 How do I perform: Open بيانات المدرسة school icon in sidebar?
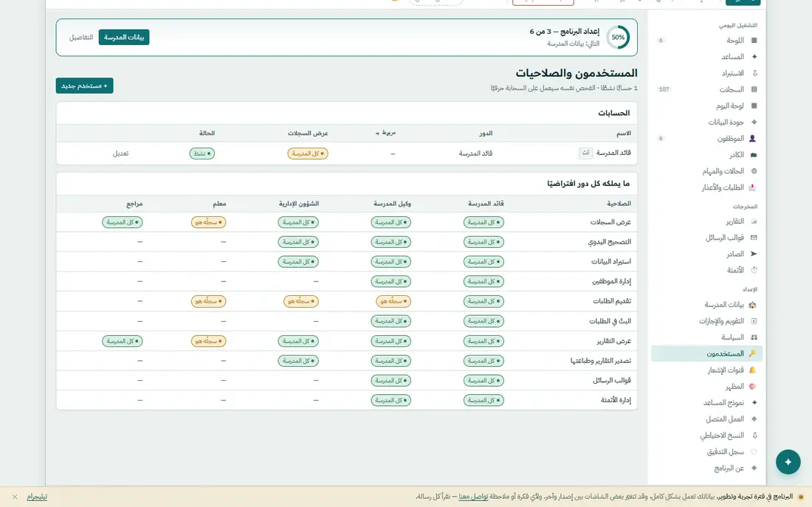[752, 305]
